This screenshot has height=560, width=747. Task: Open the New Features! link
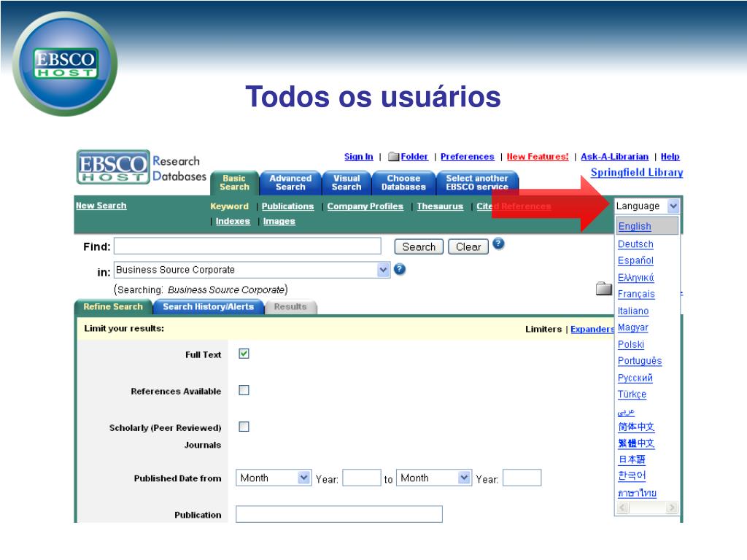click(538, 157)
